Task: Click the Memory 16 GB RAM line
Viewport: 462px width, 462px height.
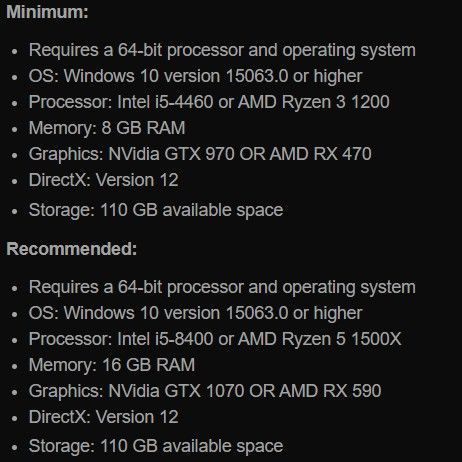Action: pos(112,365)
